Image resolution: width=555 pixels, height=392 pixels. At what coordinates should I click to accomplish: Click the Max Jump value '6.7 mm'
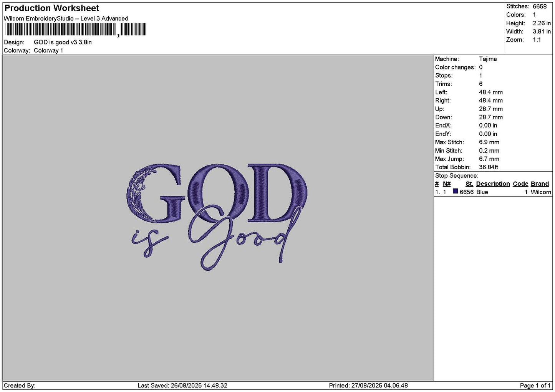[489, 159]
